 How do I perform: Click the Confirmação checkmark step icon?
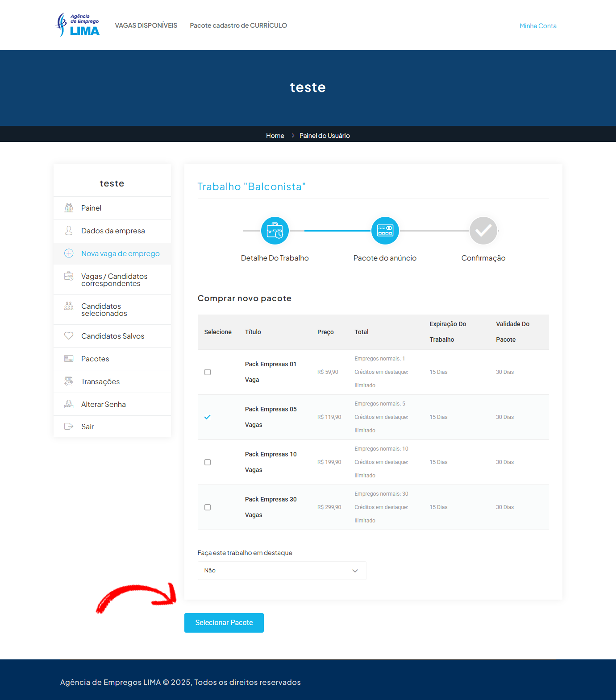[x=483, y=231]
